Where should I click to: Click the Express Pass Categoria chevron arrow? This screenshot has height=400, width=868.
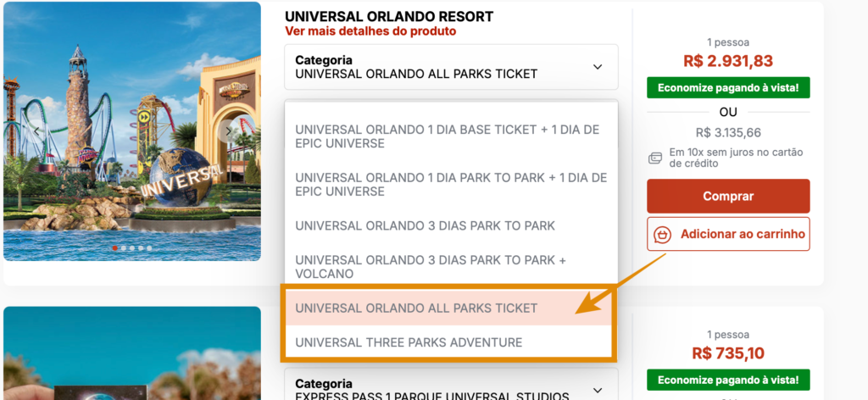click(x=598, y=390)
